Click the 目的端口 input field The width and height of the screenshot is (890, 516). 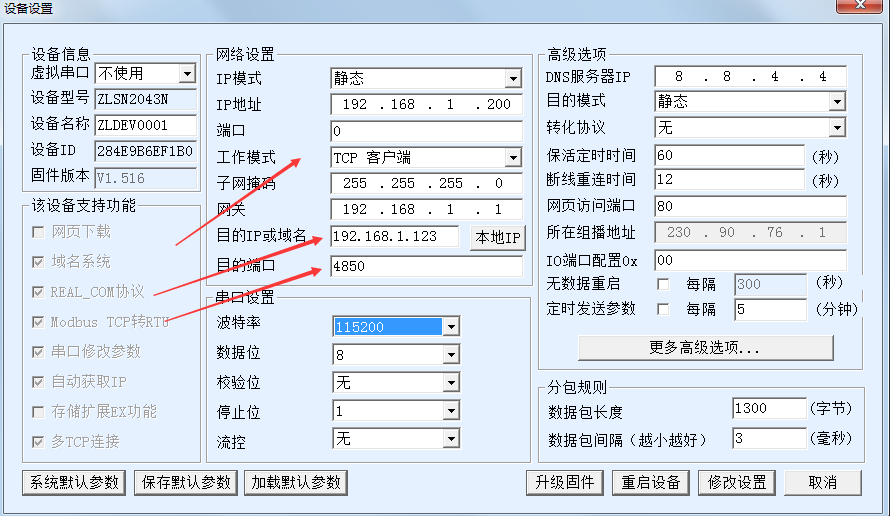point(425,267)
